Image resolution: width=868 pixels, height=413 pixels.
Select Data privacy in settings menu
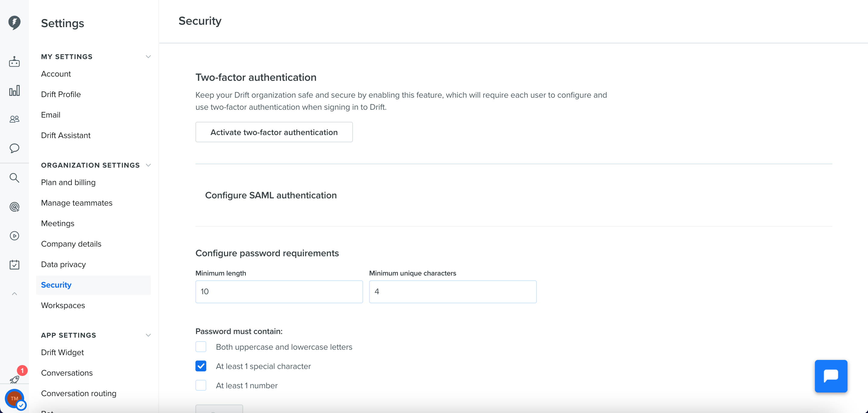point(63,264)
